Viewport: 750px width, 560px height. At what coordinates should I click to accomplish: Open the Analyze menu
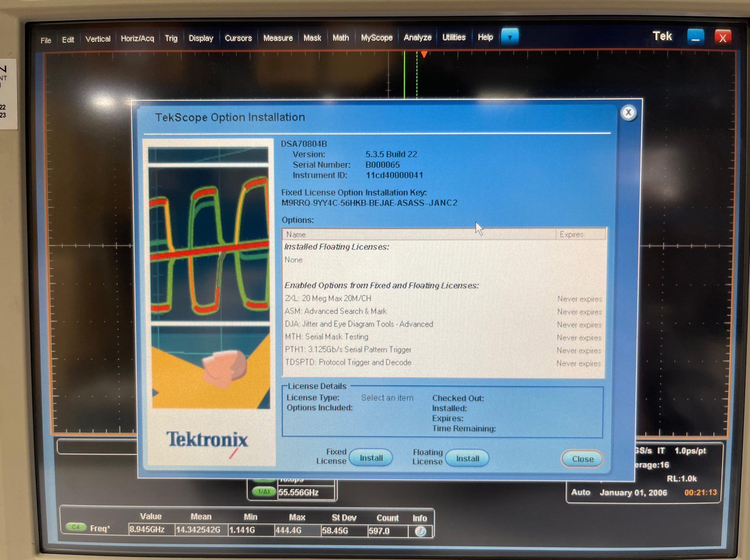(417, 37)
